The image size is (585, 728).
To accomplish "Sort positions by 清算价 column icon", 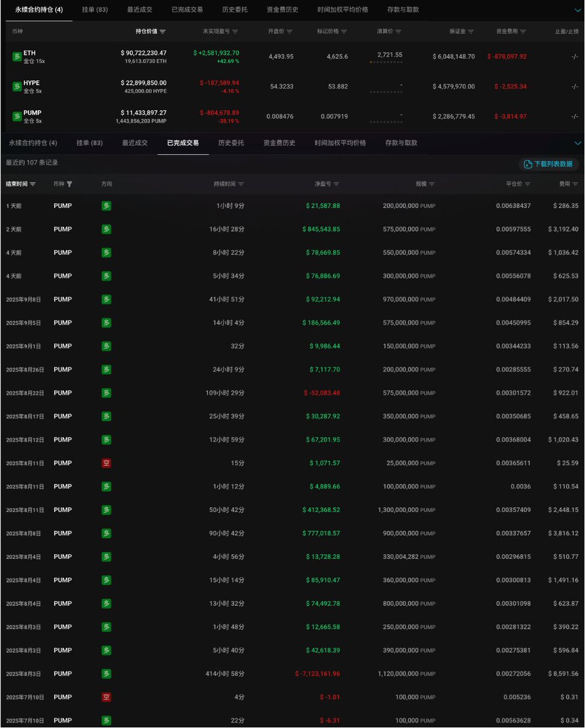I will tap(398, 31).
